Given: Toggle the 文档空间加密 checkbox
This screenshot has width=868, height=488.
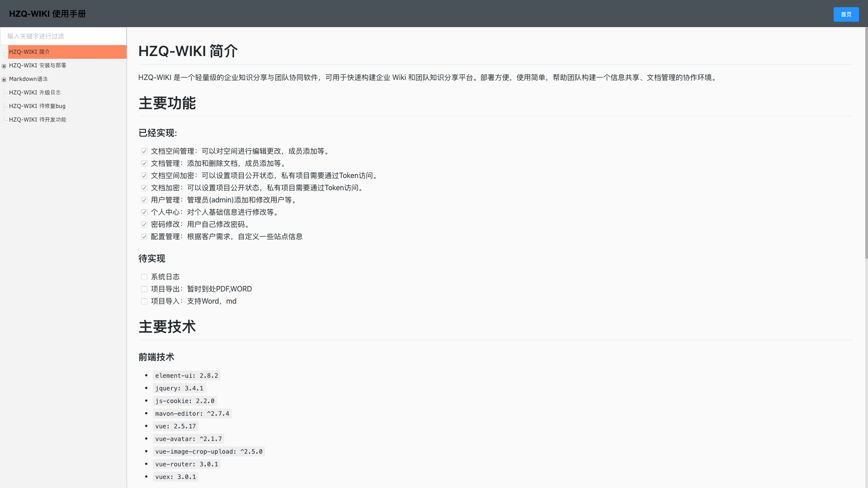Looking at the screenshot, I should 144,176.
